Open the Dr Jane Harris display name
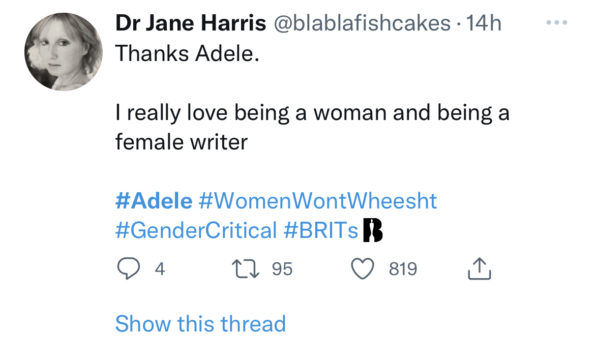Image resolution: width=595 pixels, height=361 pixels. coord(190,23)
